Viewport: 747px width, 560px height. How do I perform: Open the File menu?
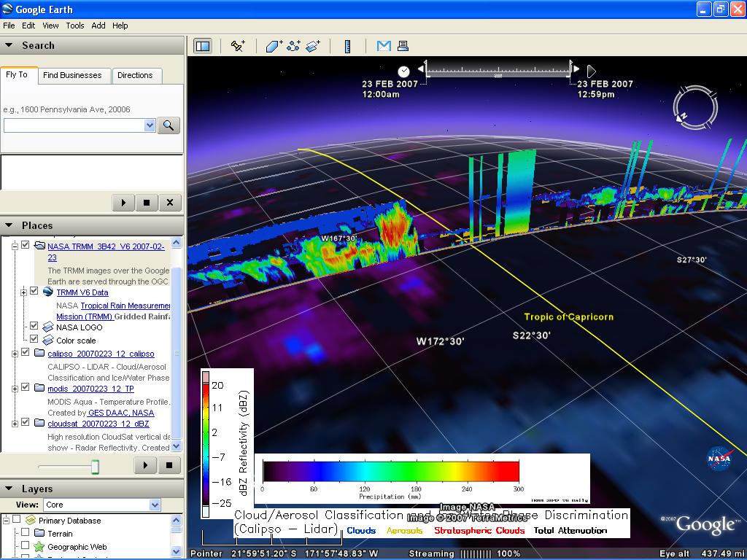pos(9,26)
